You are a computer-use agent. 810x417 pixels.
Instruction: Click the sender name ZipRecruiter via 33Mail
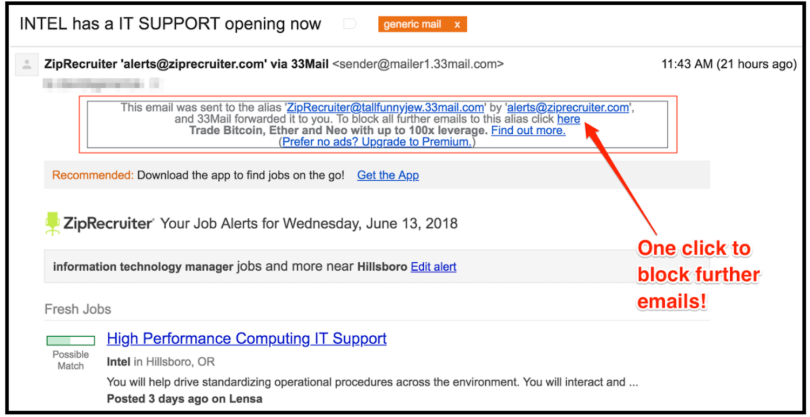coord(186,64)
